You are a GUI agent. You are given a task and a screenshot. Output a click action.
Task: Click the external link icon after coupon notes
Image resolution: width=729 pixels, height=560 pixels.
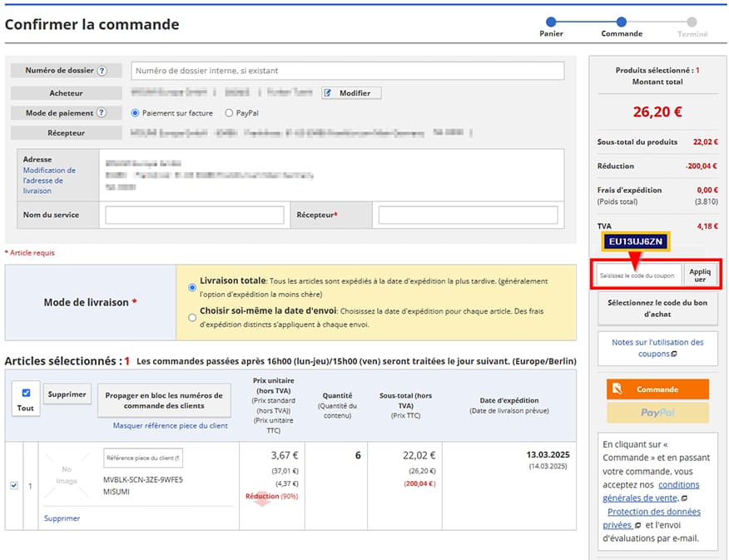674,354
